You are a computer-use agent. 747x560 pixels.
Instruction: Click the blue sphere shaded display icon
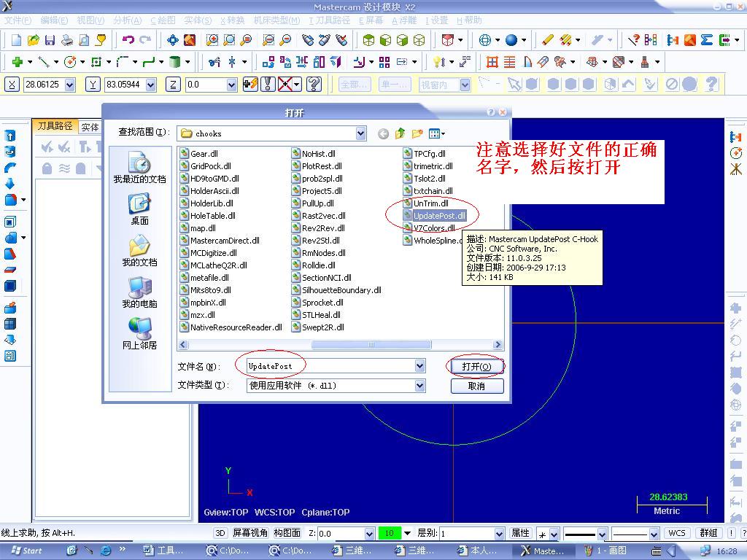tap(511, 40)
